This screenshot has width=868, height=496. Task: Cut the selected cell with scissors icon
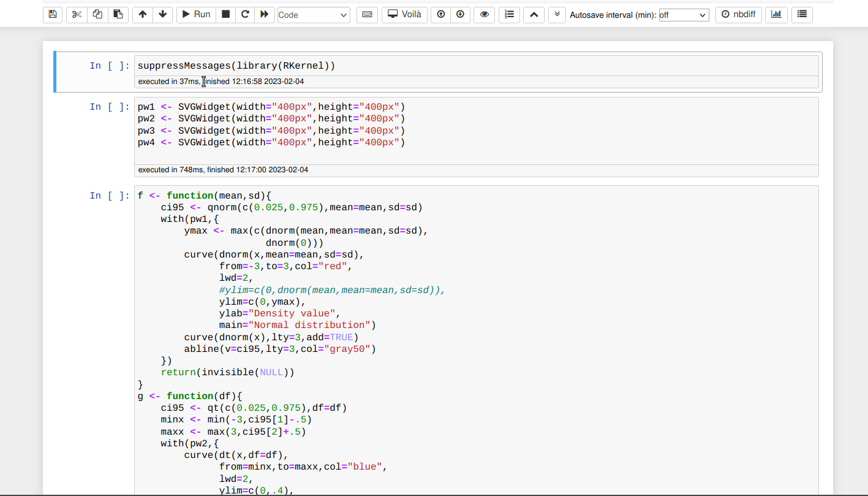click(77, 14)
